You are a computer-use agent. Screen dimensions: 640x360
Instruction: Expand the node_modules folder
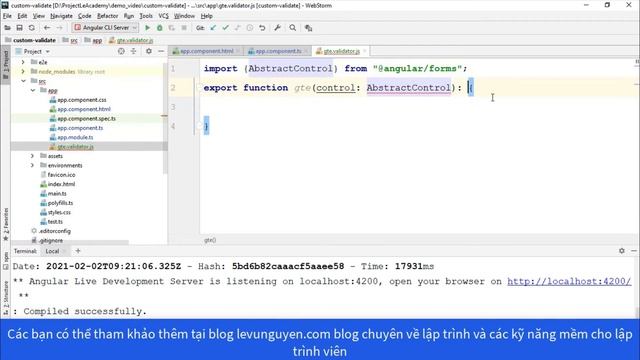click(23, 71)
